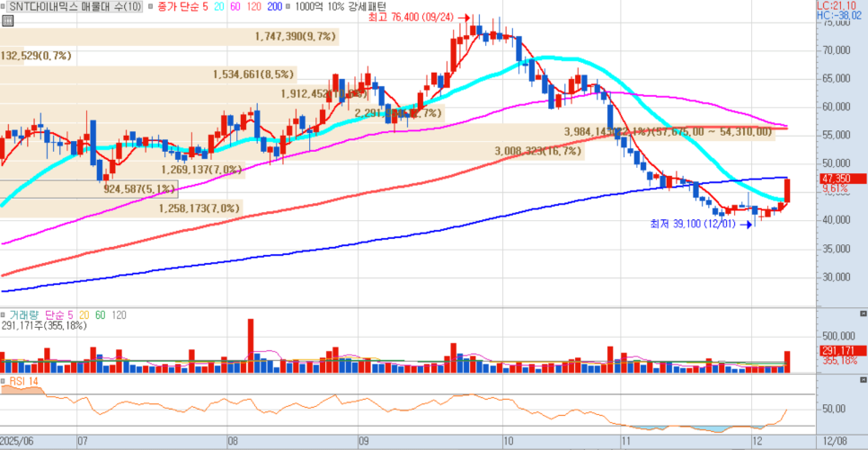
Task: Click the 30,000 price axis label
Action: coord(837,277)
